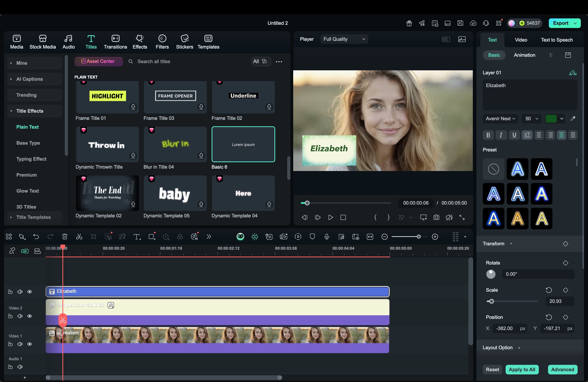Click the microphone voiceover icon
Viewport: 588px width, 382px height.
click(x=327, y=237)
